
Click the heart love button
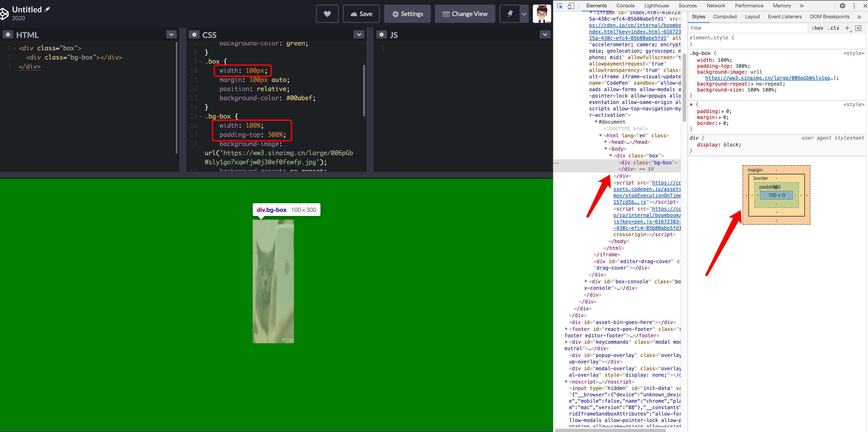[327, 14]
